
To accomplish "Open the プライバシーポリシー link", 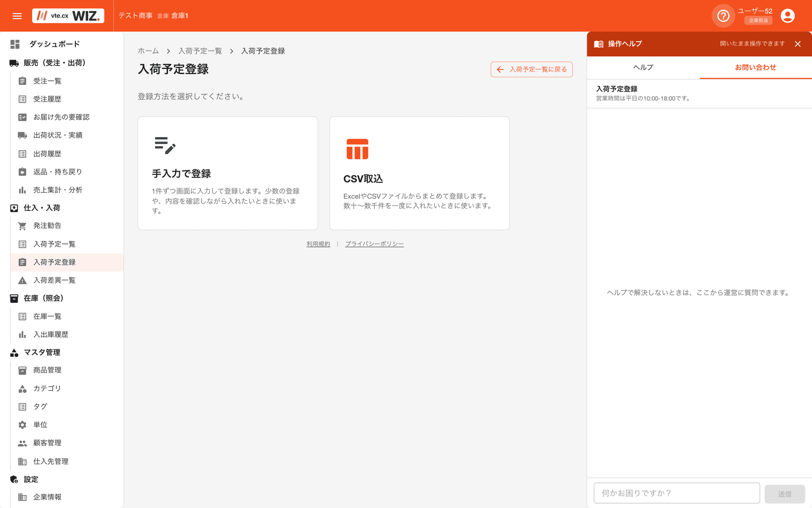I will [374, 244].
